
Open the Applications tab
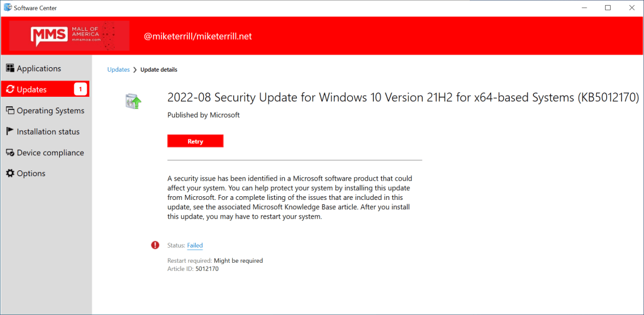39,69
